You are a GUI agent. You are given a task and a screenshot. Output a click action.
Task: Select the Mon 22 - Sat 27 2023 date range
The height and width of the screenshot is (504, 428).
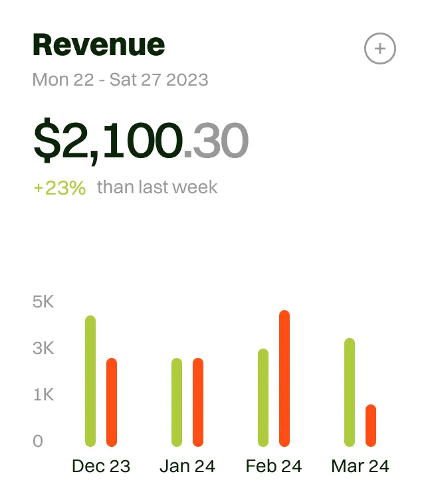[120, 80]
